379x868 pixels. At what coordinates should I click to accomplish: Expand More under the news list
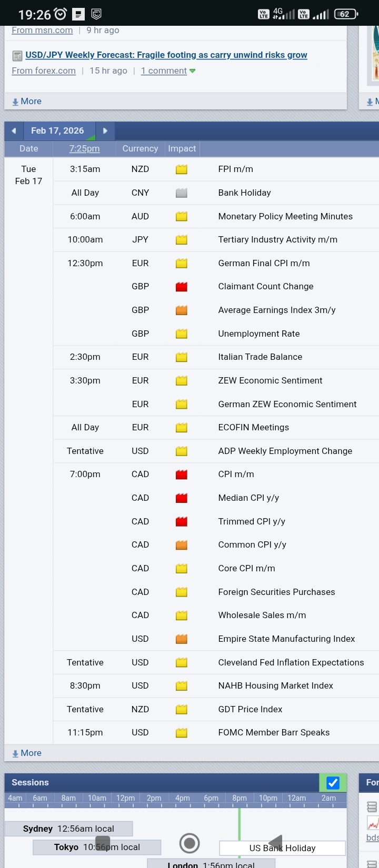(27, 102)
